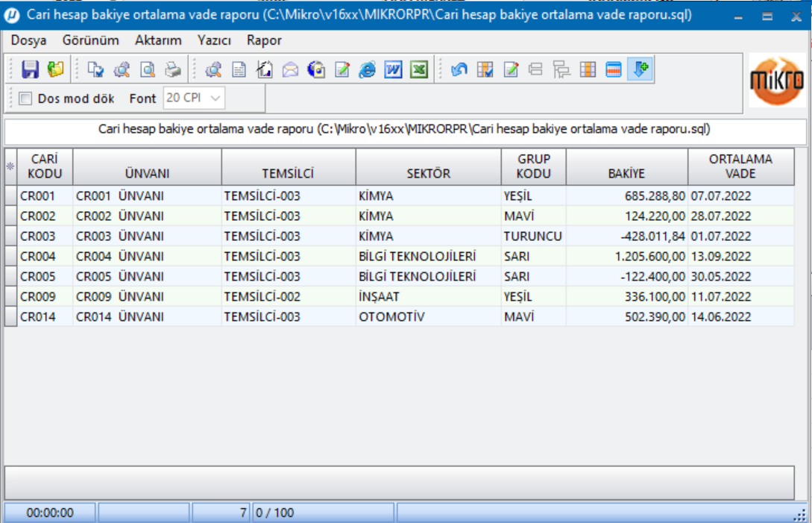Viewport: 812px width, 523px height.
Task: Select the CR009 cari kodu cell
Action: (45, 296)
